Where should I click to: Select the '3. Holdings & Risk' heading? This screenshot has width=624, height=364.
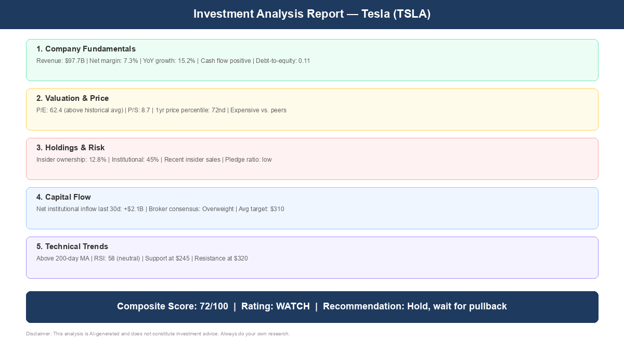(x=70, y=148)
